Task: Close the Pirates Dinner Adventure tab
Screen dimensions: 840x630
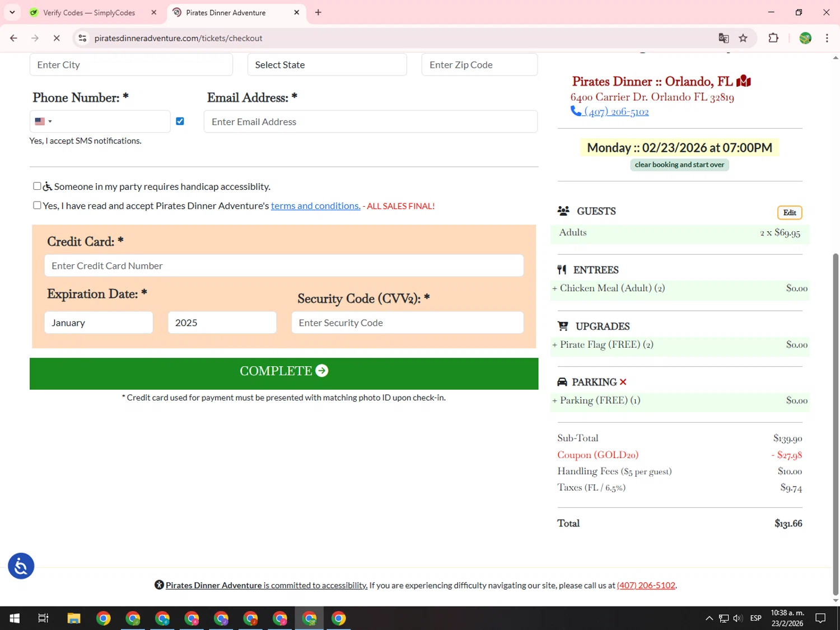Action: coord(297,12)
